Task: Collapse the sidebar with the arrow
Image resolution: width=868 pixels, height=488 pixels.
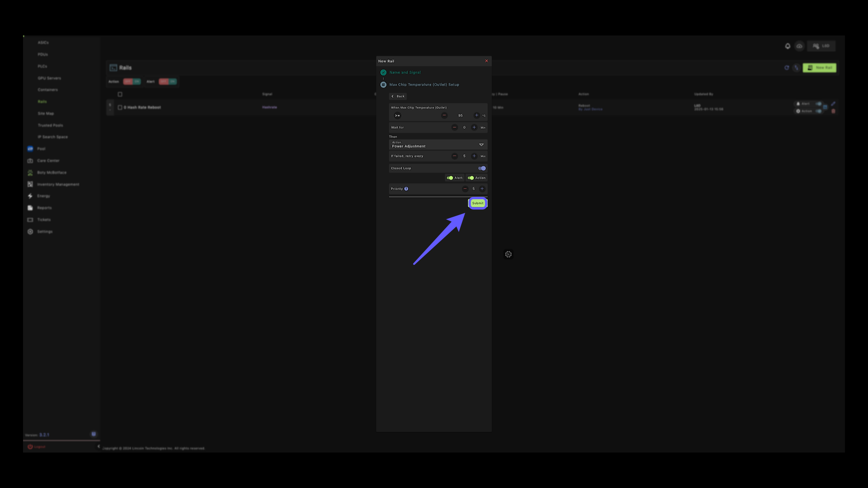Action: click(x=98, y=446)
